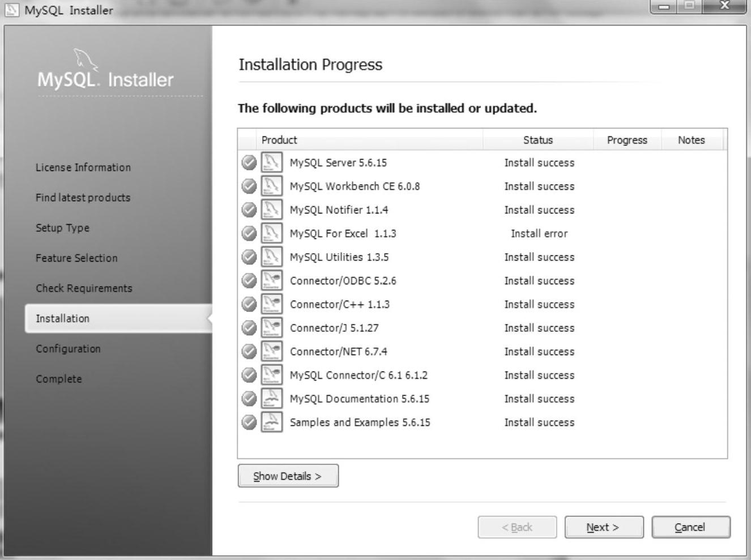Screen dimensions: 751x560
Task: Click the Connector/J 5.1.27 product icon
Action: pos(271,328)
